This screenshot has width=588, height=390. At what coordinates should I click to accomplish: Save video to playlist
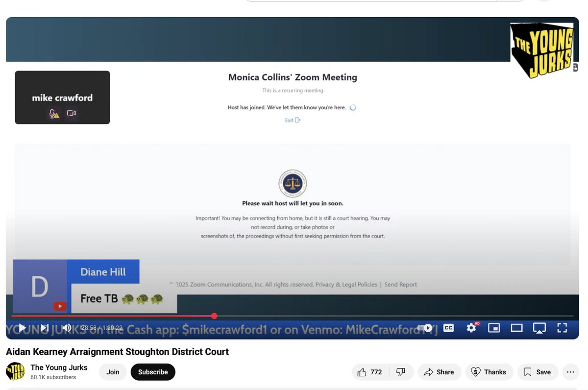pyautogui.click(x=538, y=372)
